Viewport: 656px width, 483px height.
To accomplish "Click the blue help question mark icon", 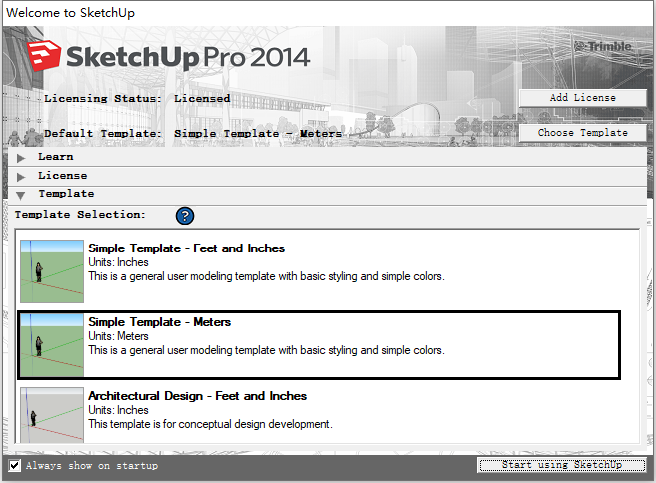I will tap(184, 216).
